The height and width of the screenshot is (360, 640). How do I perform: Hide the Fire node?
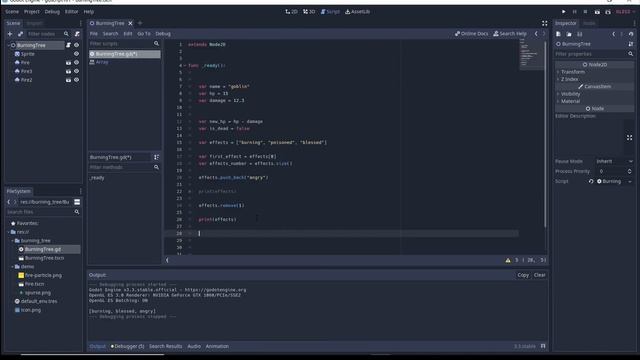coord(76,63)
